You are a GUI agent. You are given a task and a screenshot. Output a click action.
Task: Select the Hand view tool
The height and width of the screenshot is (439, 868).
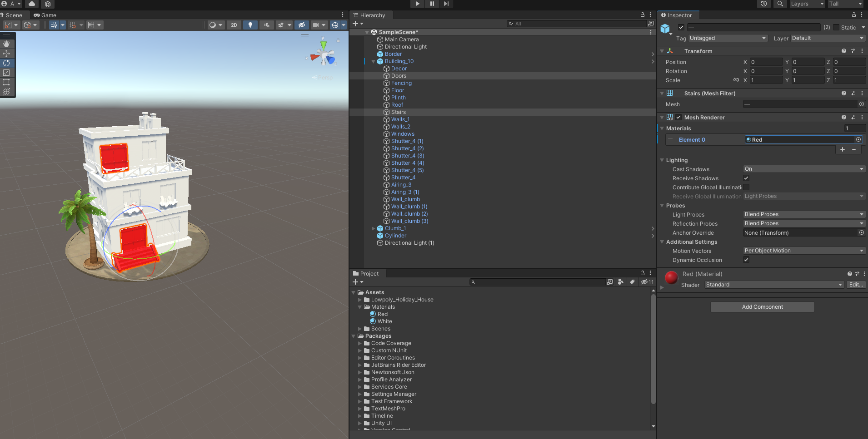pyautogui.click(x=6, y=44)
